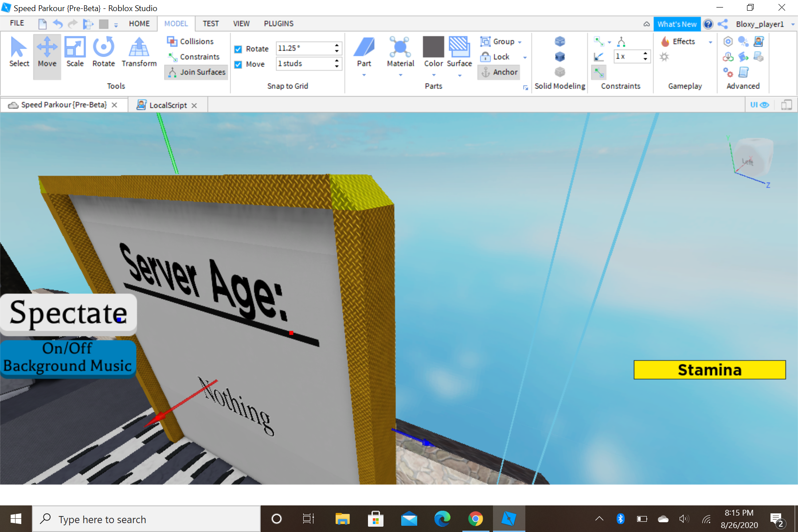Click the Anchor button
Viewport: 798px width, 532px height.
coord(499,72)
